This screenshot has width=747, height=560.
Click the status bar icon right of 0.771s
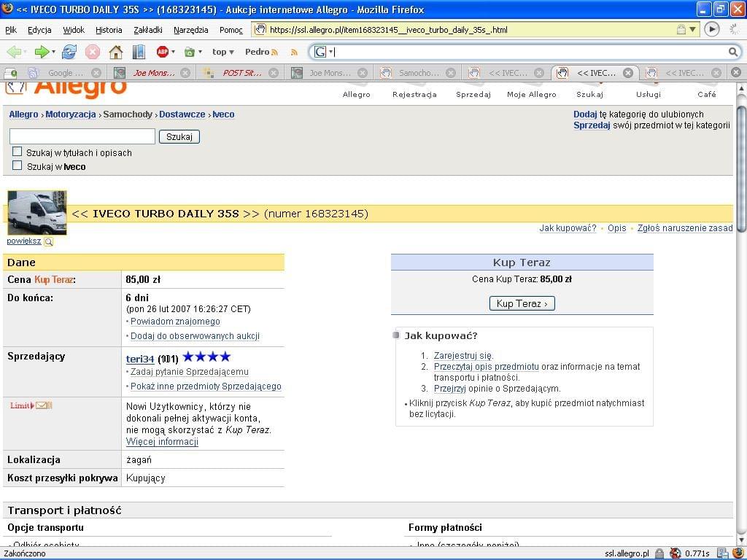click(721, 553)
